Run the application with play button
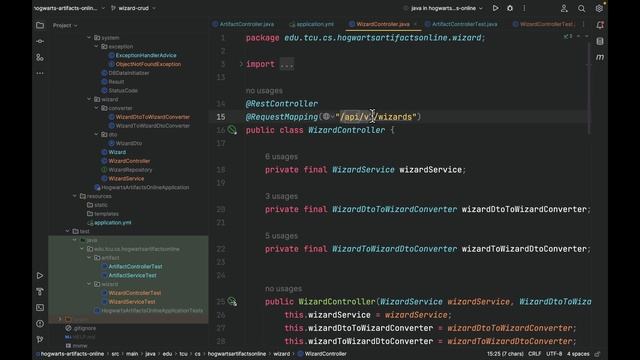The width and height of the screenshot is (640, 360). tap(495, 8)
